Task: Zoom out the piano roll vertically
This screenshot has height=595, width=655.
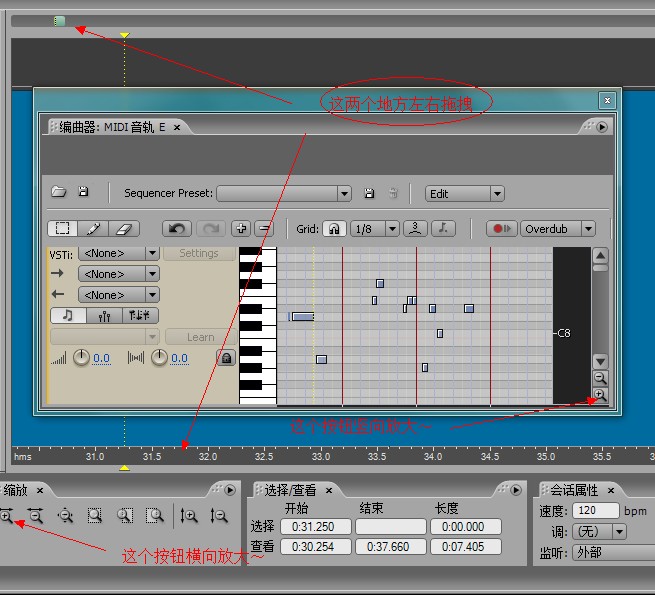Action: pyautogui.click(x=600, y=378)
